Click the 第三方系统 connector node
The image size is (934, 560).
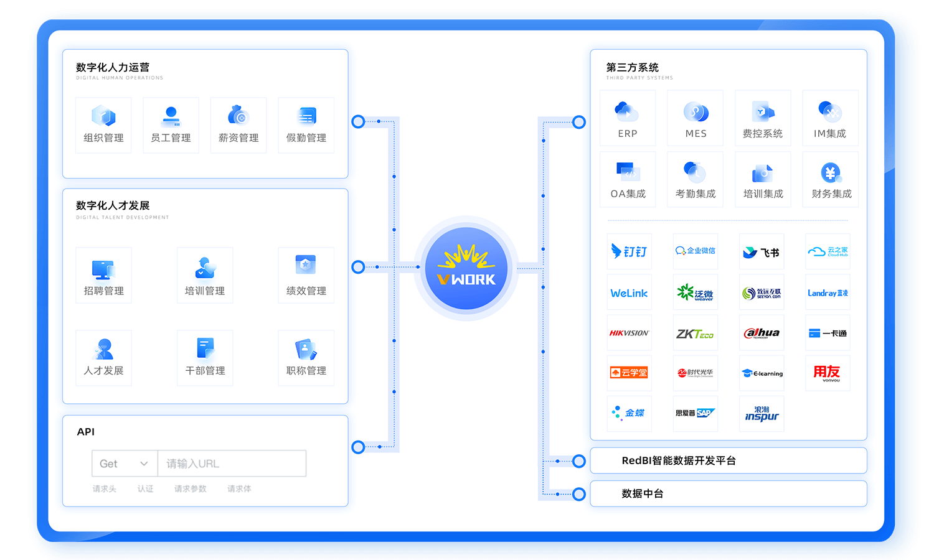coord(579,122)
